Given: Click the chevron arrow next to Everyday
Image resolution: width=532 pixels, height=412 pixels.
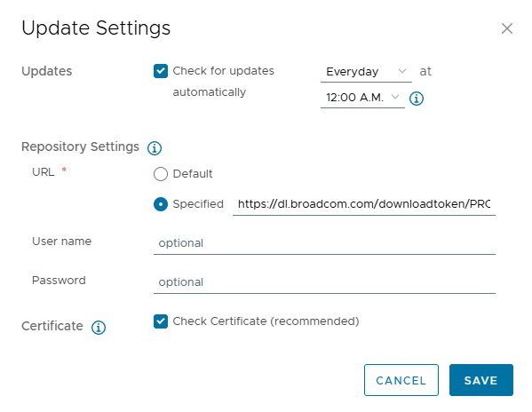Looking at the screenshot, I should (x=402, y=71).
